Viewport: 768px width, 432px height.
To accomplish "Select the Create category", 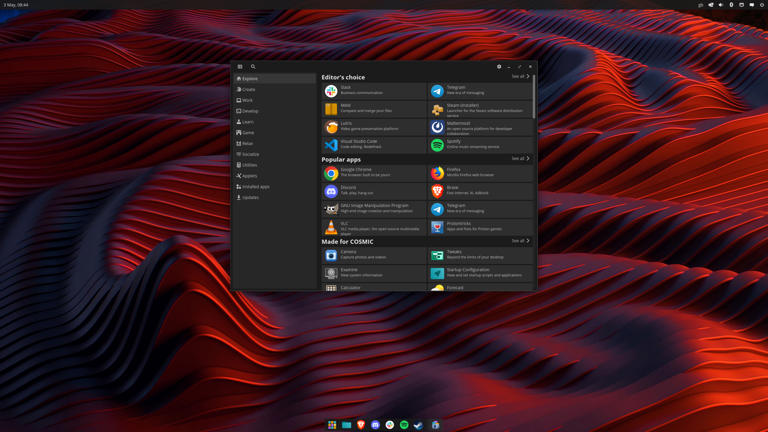I will (x=274, y=89).
